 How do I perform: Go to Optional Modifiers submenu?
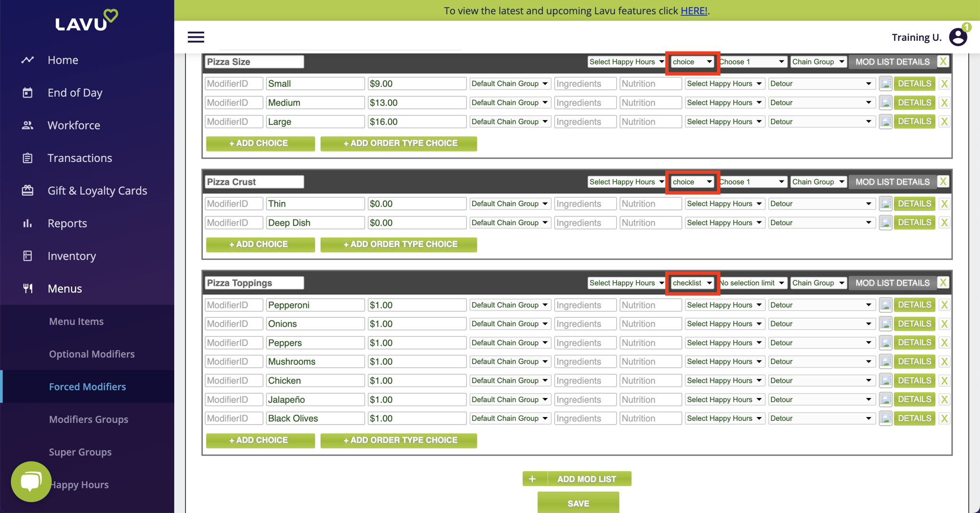[92, 354]
